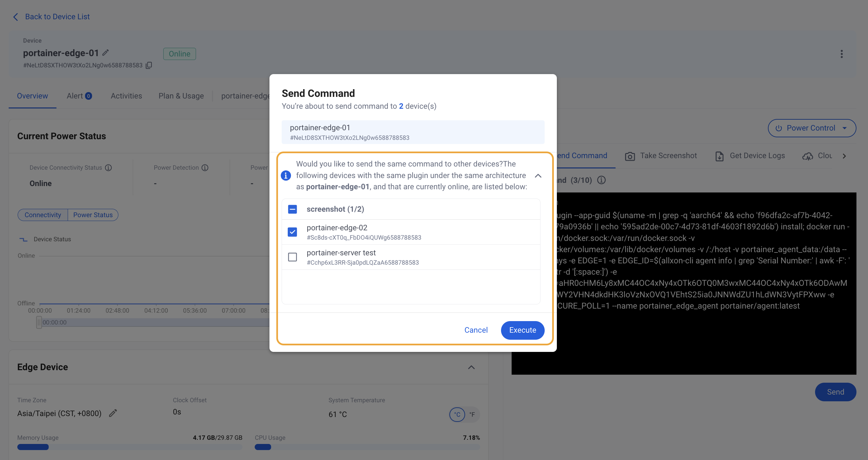Switch temperature unit to Celsius
The height and width of the screenshot is (460, 868).
(457, 414)
